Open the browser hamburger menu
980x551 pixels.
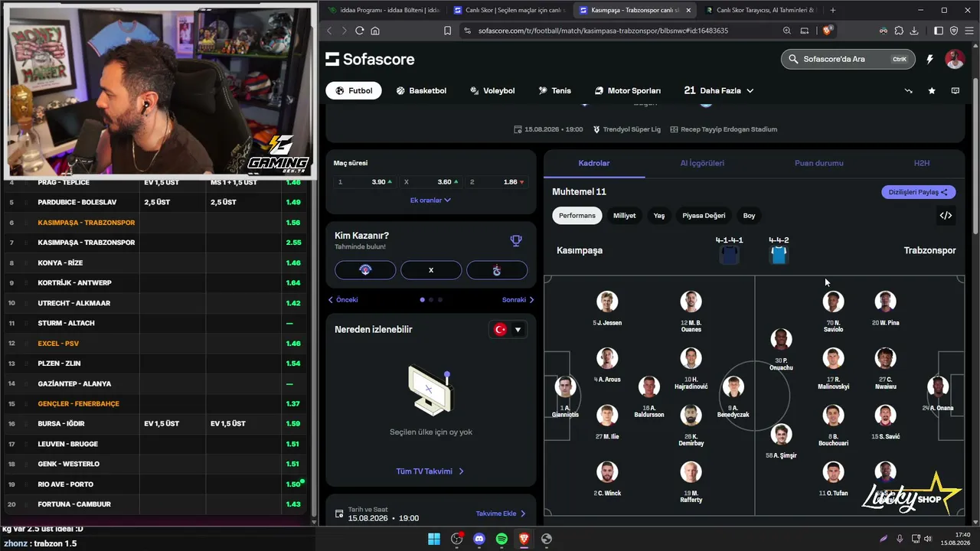(968, 31)
